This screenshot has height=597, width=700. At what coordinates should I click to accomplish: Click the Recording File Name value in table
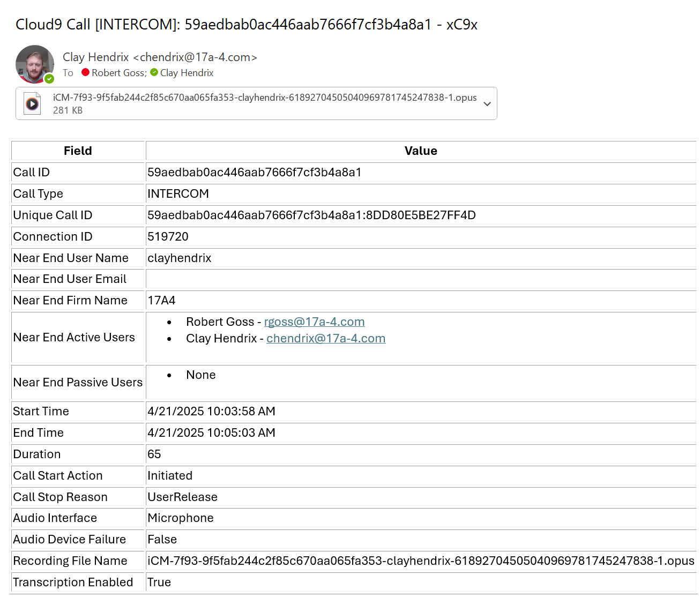click(x=421, y=561)
